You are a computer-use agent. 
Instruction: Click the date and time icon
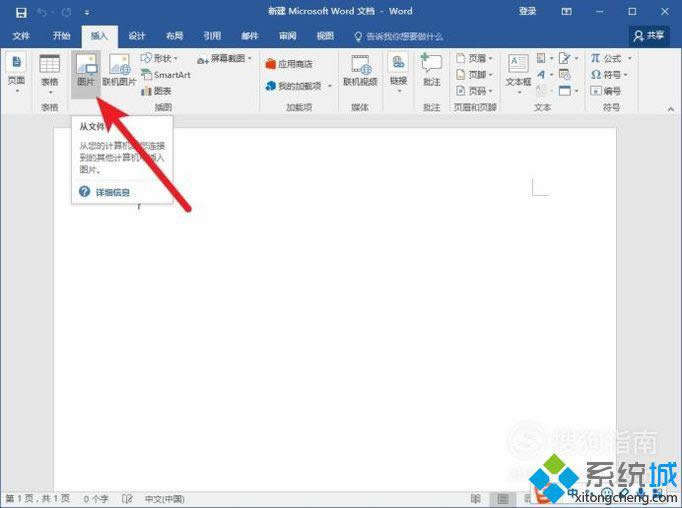(x=565, y=74)
